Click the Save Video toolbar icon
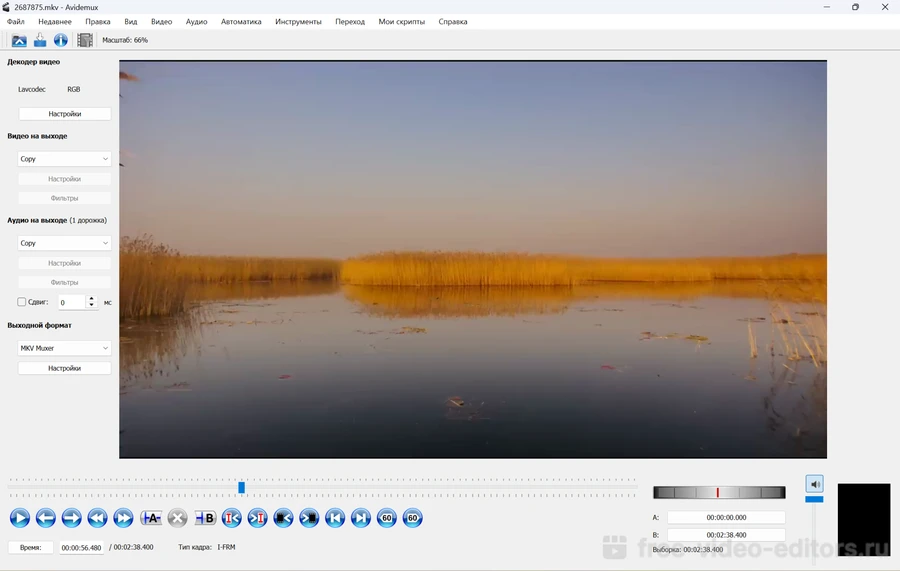This screenshot has height=571, width=900. coord(40,40)
